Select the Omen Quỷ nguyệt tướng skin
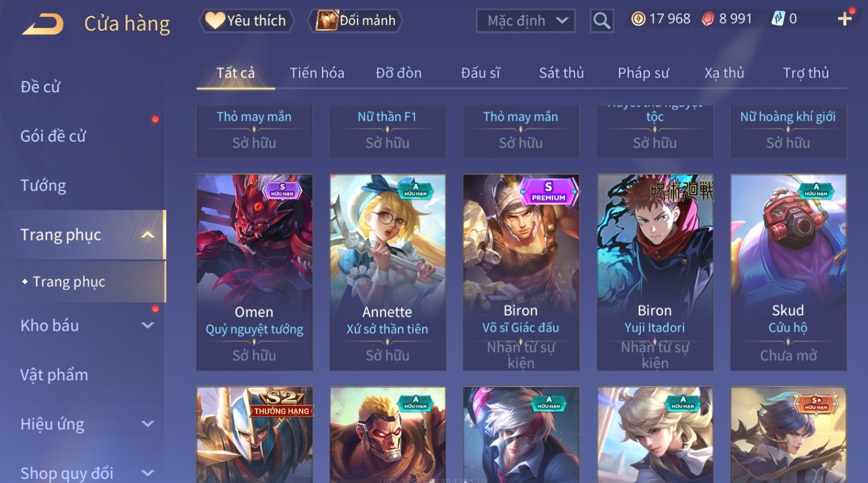This screenshot has width=868, height=483. (x=254, y=272)
